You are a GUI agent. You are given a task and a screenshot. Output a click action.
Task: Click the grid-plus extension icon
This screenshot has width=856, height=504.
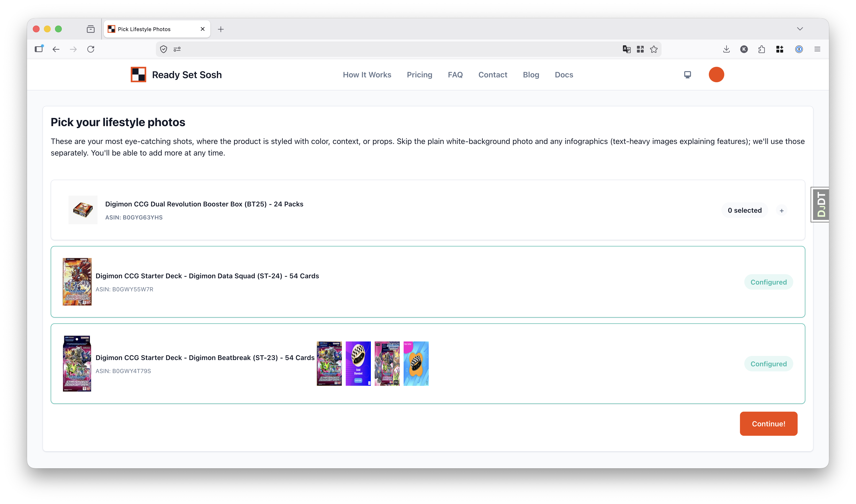[x=780, y=49]
